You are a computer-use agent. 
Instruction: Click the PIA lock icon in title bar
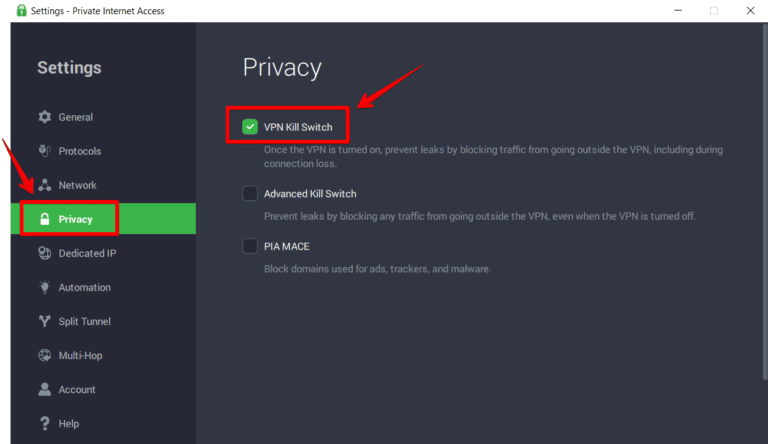point(22,11)
